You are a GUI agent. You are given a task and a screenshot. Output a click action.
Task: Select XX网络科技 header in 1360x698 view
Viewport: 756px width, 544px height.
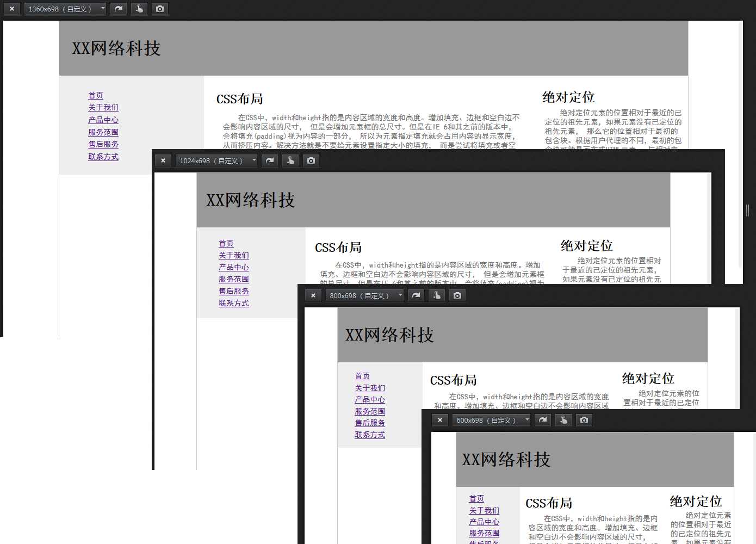[x=116, y=48]
